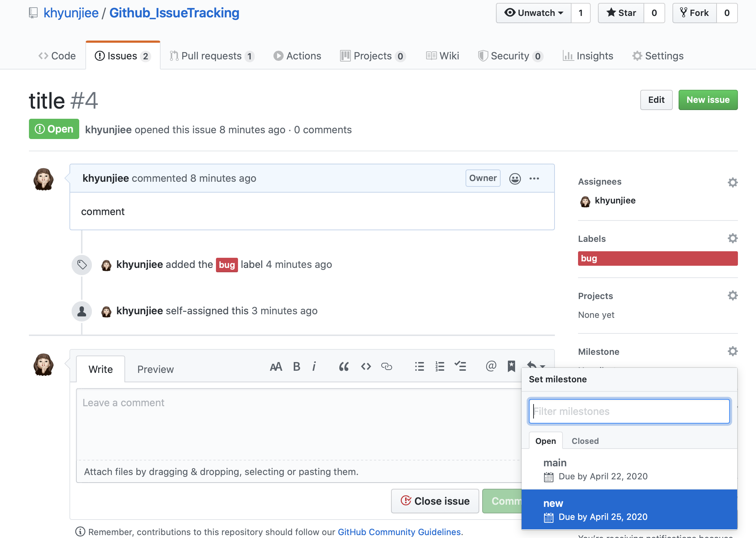Click the italic formatting icon
The width and height of the screenshot is (756, 538).
click(x=314, y=366)
